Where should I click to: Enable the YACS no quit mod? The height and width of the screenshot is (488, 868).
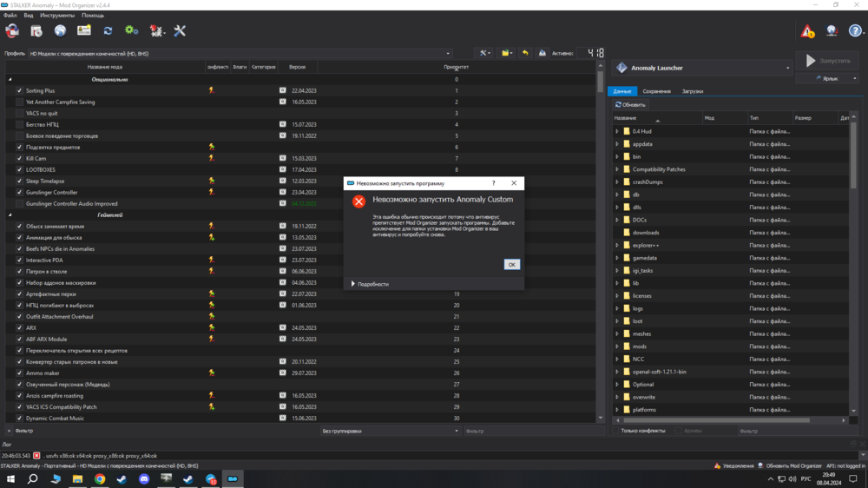(20, 113)
